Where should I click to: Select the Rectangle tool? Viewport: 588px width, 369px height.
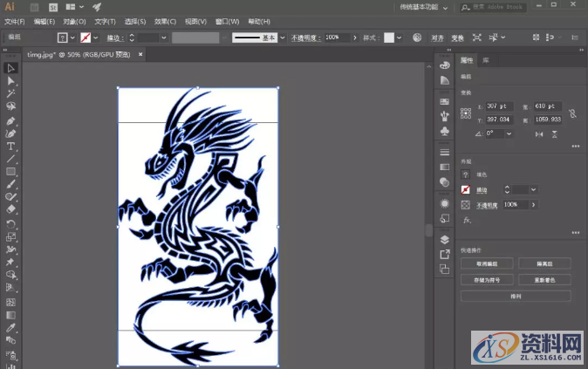(x=10, y=172)
